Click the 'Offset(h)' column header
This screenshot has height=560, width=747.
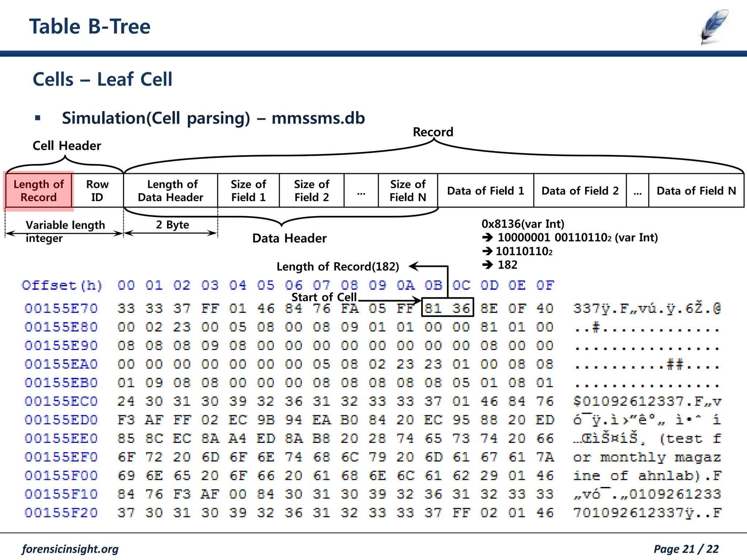[x=62, y=285]
